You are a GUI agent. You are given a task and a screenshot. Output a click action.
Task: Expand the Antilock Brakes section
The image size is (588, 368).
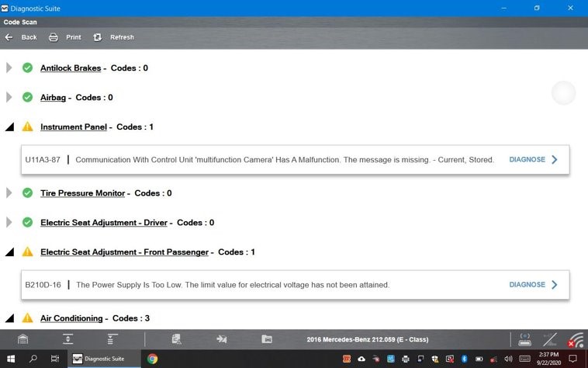9,68
